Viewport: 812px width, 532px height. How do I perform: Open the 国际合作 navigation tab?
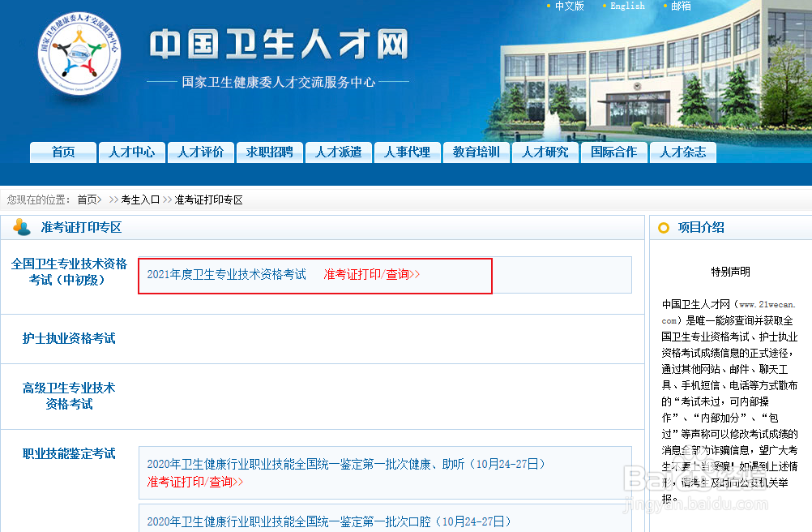point(614,152)
